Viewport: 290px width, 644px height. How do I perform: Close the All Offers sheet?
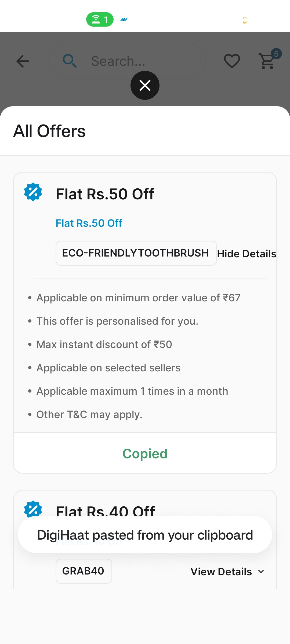145,85
